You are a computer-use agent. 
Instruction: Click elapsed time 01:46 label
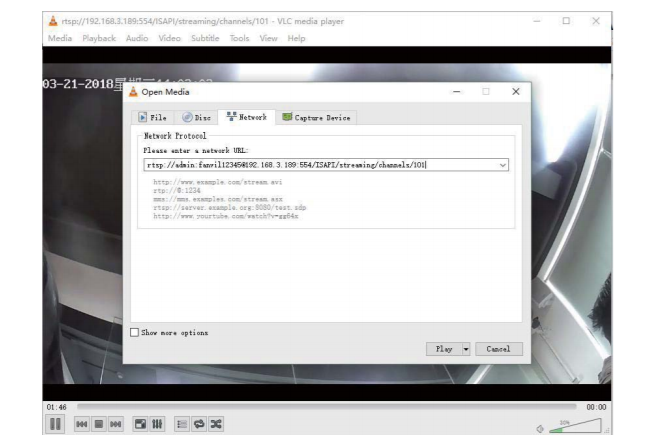[x=56, y=407]
